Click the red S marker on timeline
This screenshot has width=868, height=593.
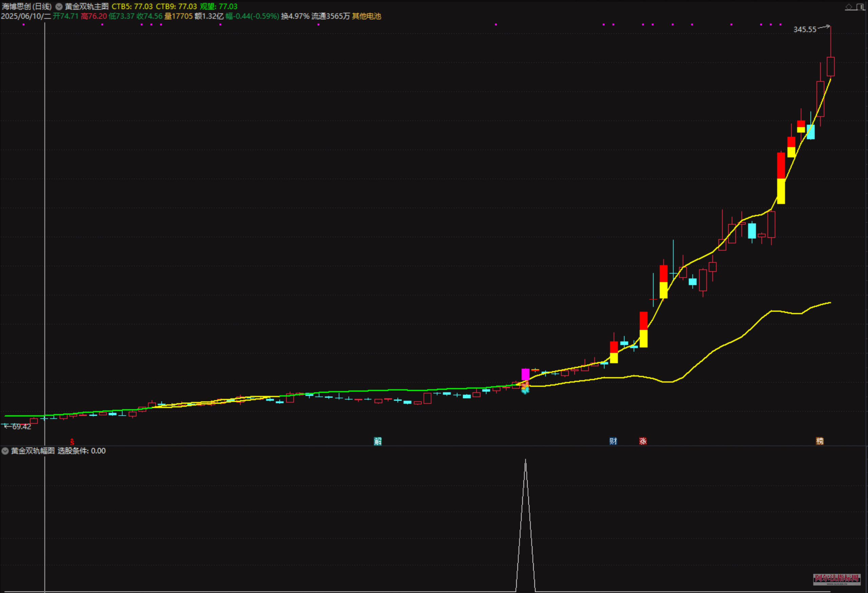coord(72,442)
